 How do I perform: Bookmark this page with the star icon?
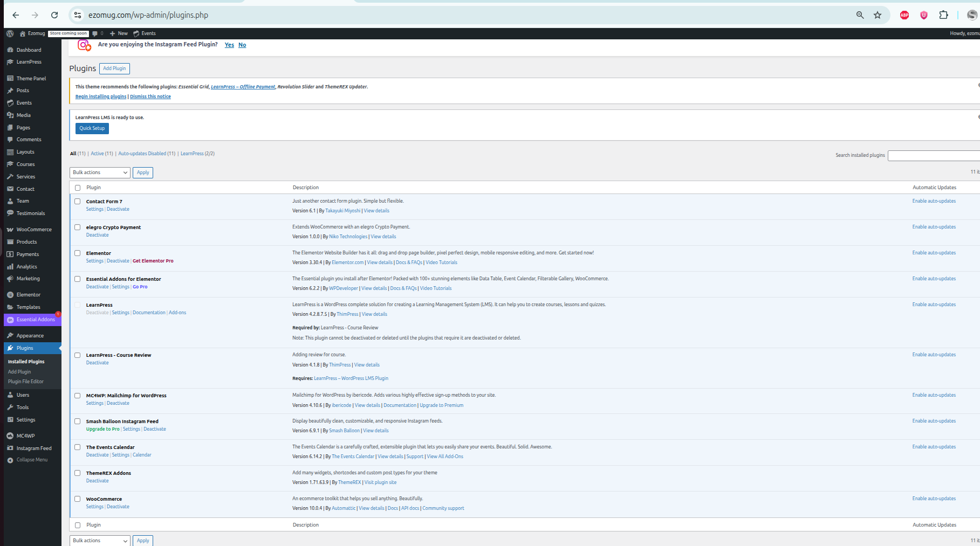tap(878, 15)
